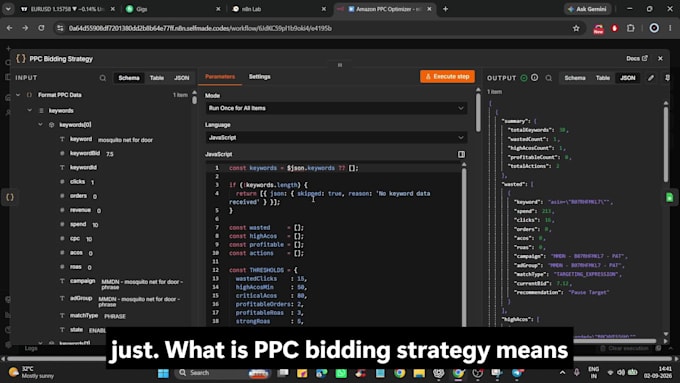Image resolution: width=680 pixels, height=383 pixels.
Task: Switch to the Settings tab
Action: click(x=259, y=76)
